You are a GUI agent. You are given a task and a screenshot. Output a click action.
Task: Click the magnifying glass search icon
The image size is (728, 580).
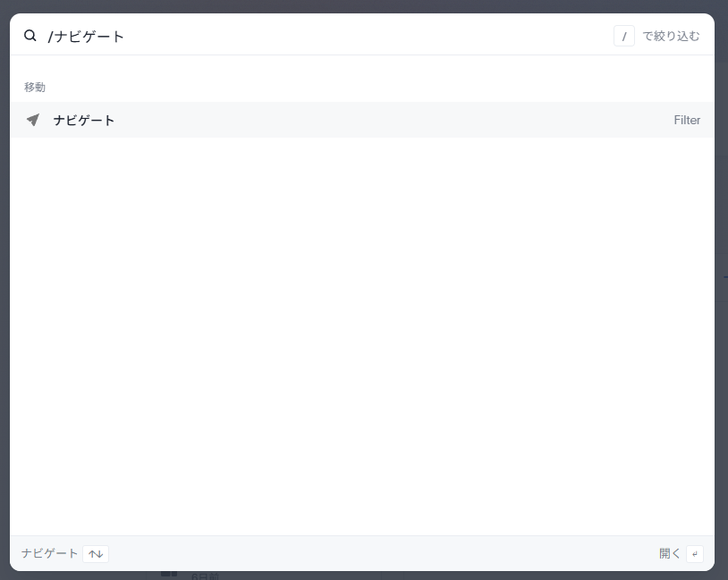(30, 36)
